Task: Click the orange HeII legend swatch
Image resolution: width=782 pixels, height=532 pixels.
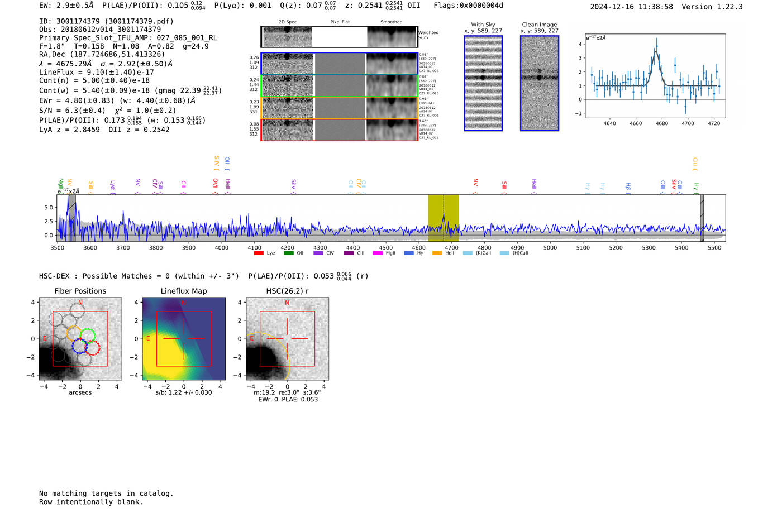Action: coord(437,253)
